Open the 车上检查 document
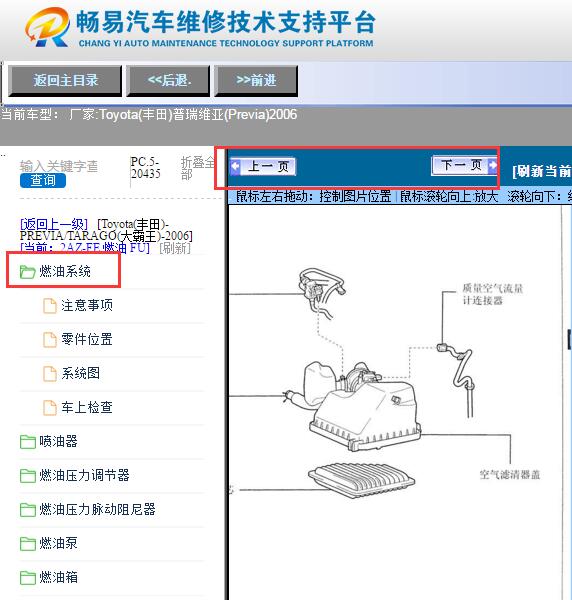572x600 pixels. (x=87, y=407)
